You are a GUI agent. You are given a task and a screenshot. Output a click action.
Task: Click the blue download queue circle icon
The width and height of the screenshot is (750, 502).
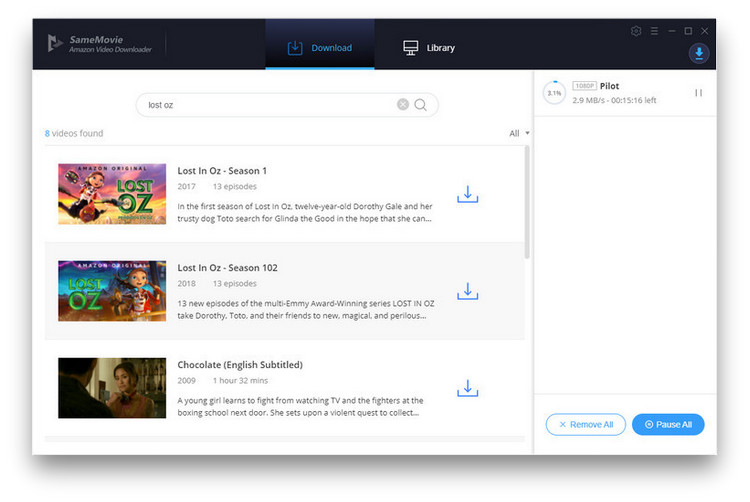pos(699,53)
